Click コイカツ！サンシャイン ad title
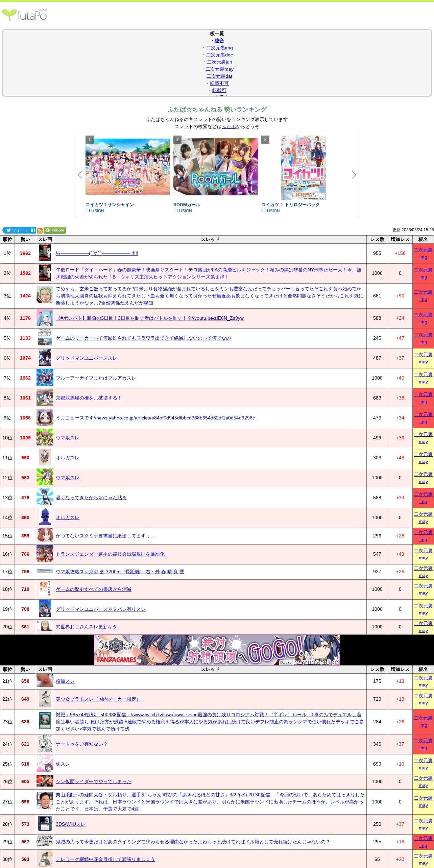 point(110,204)
